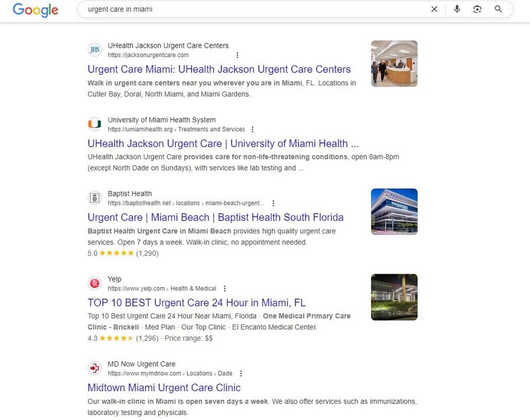
Task: Clear the search box text
Action: tap(434, 9)
